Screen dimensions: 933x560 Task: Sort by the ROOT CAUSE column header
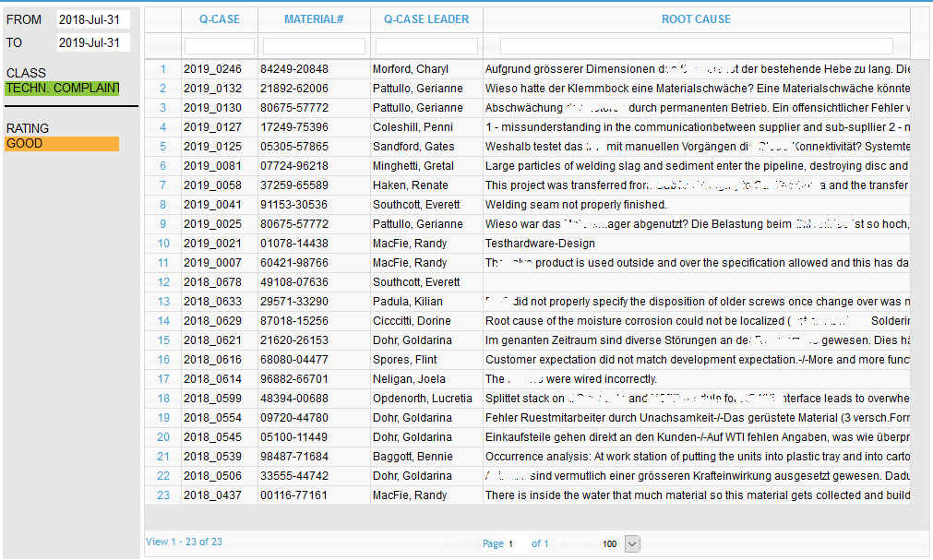(696, 19)
